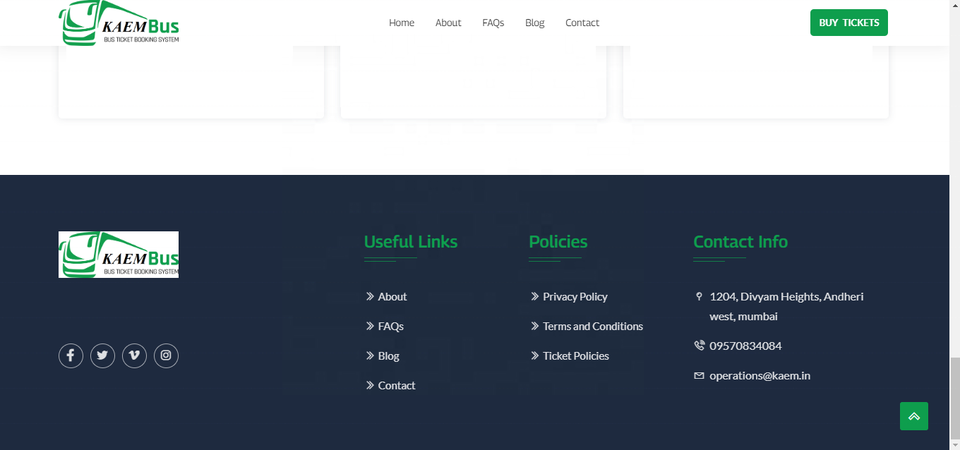Image resolution: width=960 pixels, height=450 pixels.
Task: Open the Instagram social icon
Action: coord(166,355)
